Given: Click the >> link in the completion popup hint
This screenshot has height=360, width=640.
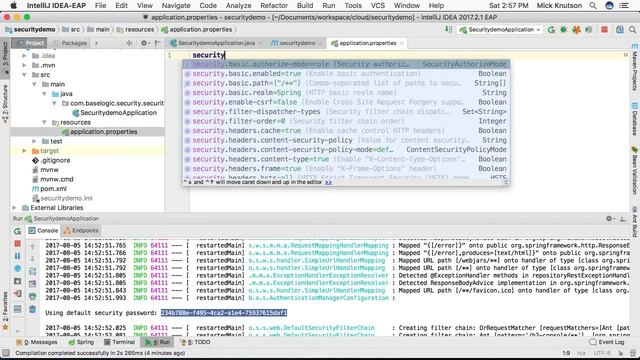Looking at the screenshot, I should point(328,182).
